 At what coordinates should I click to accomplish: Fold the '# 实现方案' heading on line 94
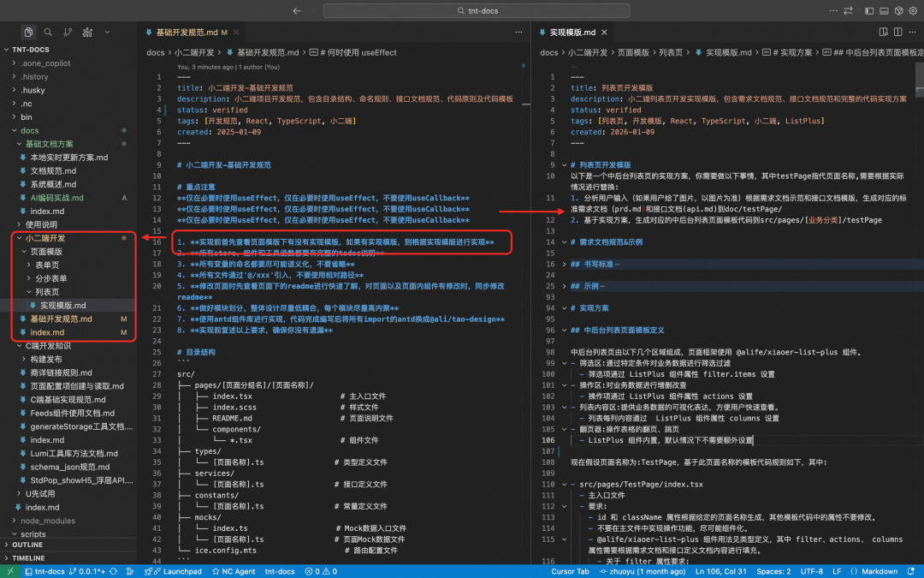coord(564,308)
